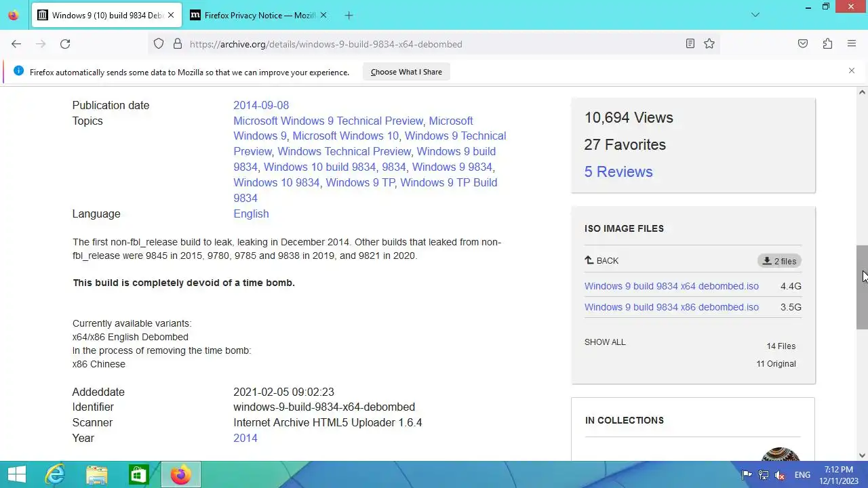Screen dimensions: 868x488
Task: Open the Windows Start button
Action: pyautogui.click(x=16, y=474)
